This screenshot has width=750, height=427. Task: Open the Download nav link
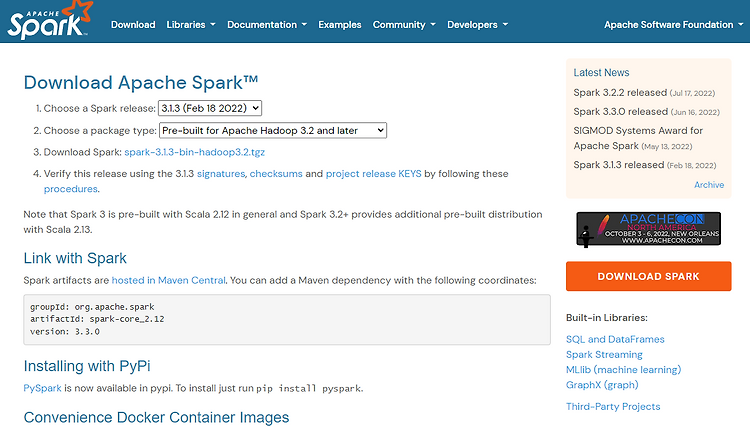point(133,25)
